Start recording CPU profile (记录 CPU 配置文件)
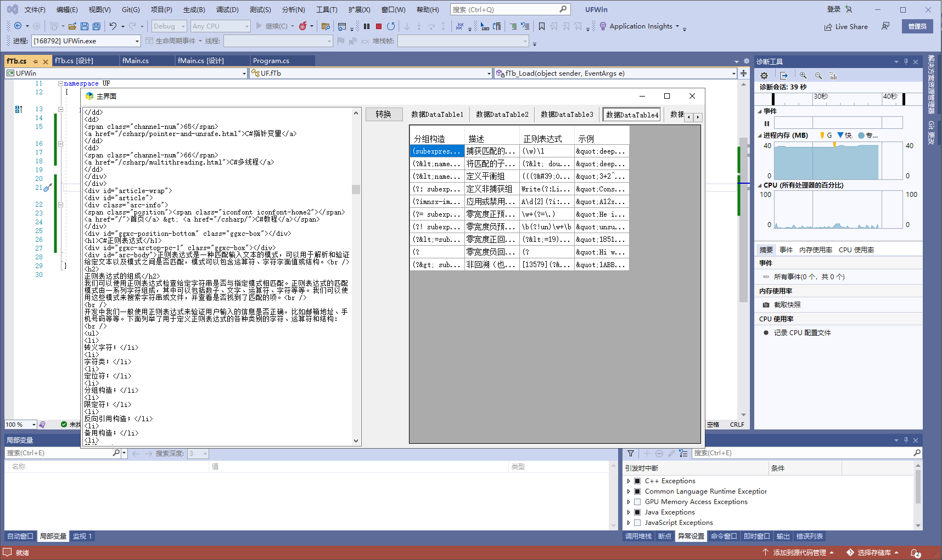Screen dimensions: 942x560 coord(797,332)
